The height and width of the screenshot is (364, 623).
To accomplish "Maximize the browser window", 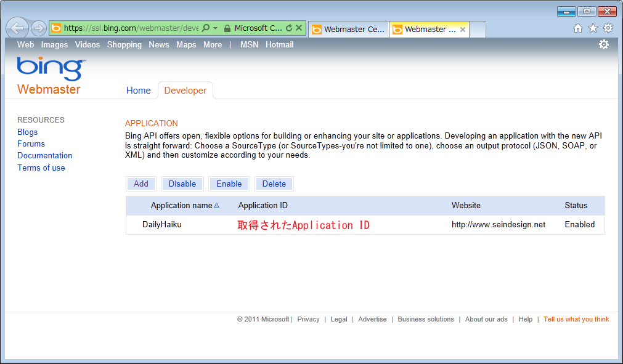I will (x=587, y=12).
